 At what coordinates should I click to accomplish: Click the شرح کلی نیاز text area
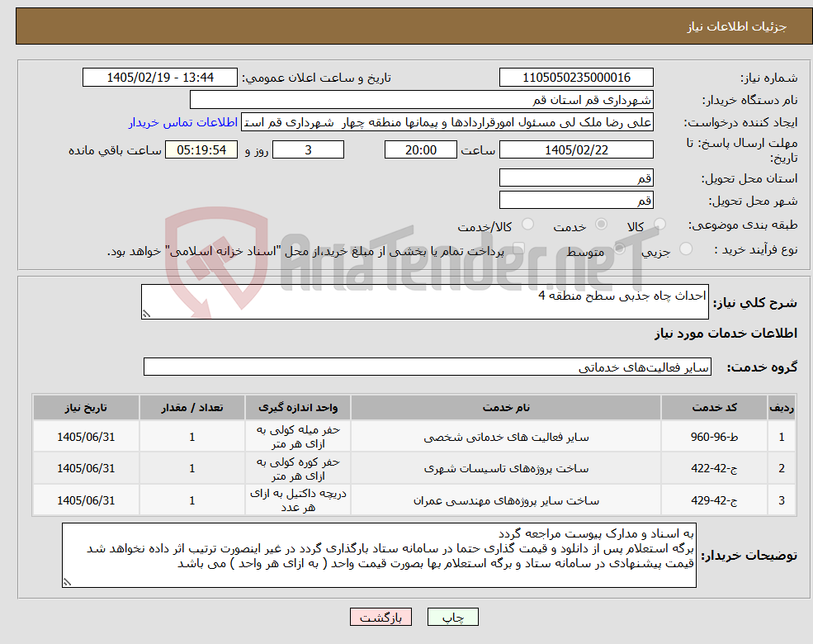[424, 301]
